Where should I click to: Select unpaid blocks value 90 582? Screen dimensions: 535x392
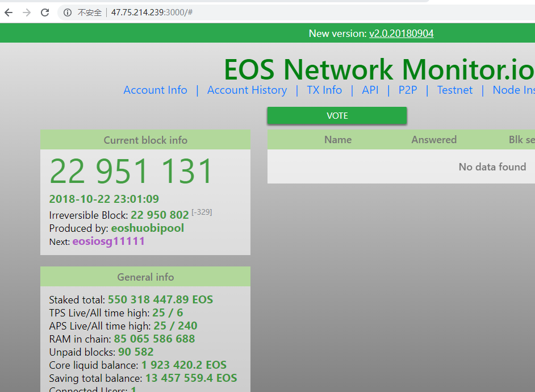point(136,352)
